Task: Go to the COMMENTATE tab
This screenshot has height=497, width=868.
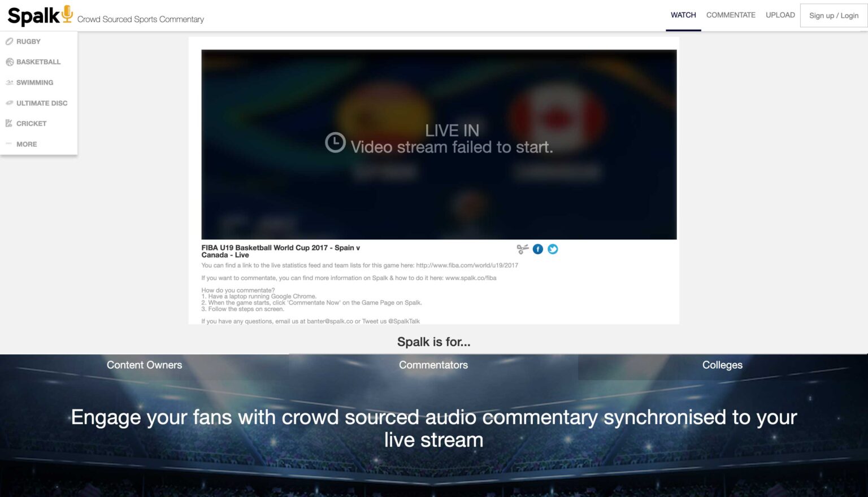Action: 731,15
